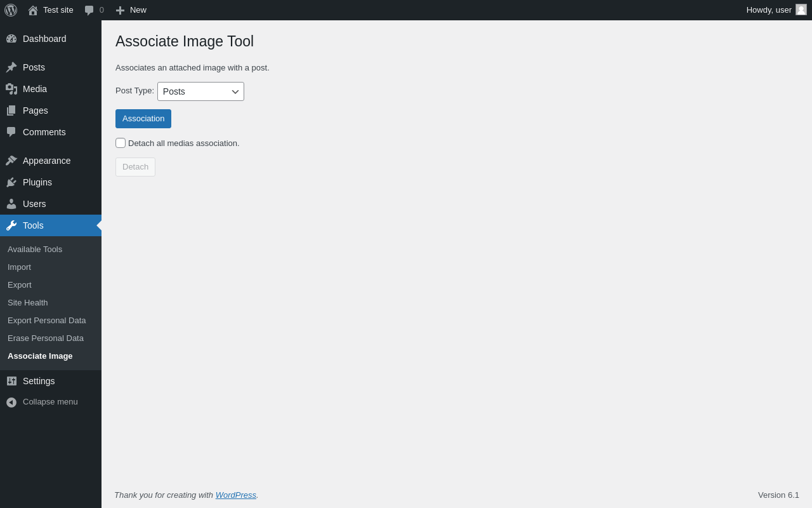Select the Tools menu label

click(33, 225)
